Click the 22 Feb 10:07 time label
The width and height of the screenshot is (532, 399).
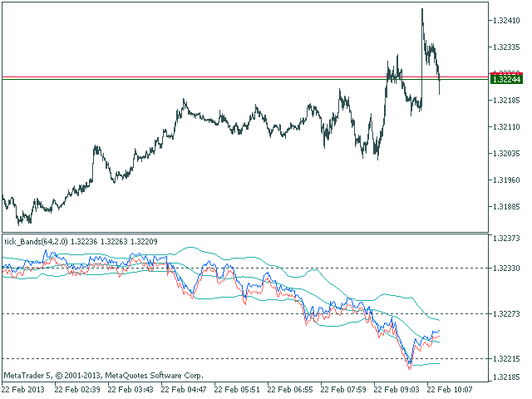(x=450, y=390)
